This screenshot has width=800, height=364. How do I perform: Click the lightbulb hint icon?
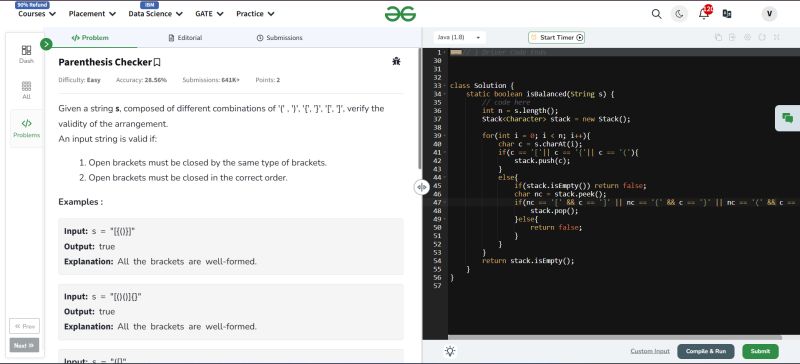(x=450, y=351)
